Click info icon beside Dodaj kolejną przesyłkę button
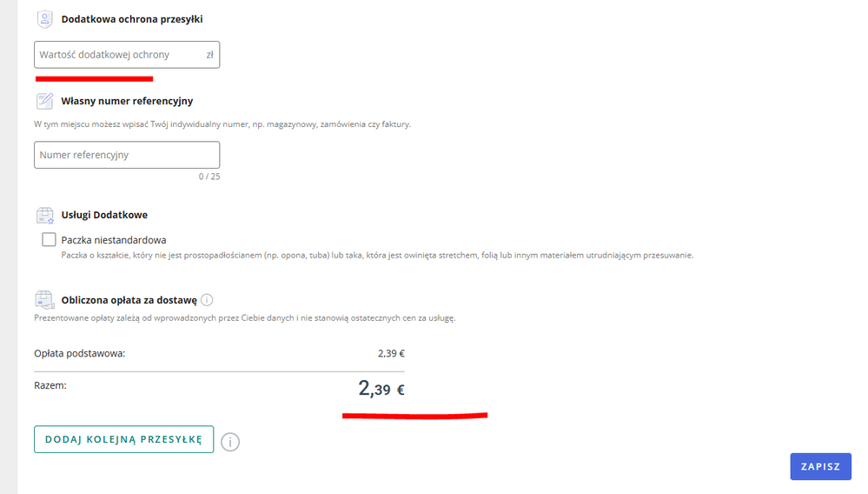 229,442
